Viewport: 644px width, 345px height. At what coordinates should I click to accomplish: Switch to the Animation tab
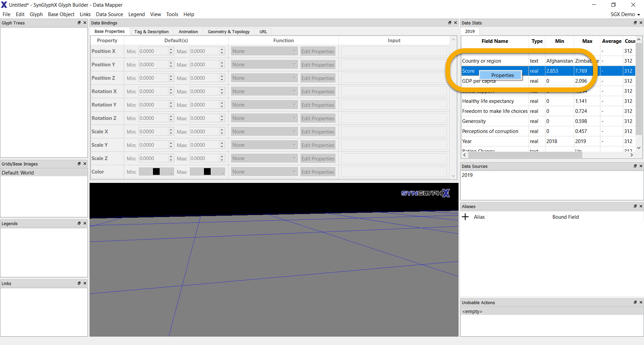[188, 32]
